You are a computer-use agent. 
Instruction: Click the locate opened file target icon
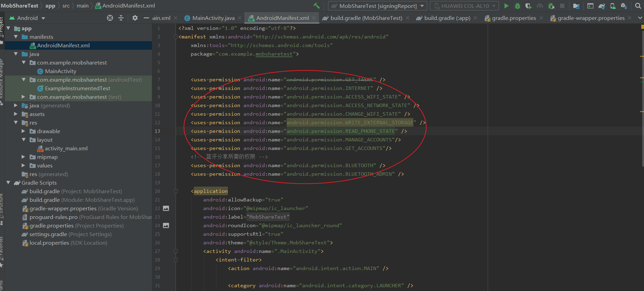point(110,18)
